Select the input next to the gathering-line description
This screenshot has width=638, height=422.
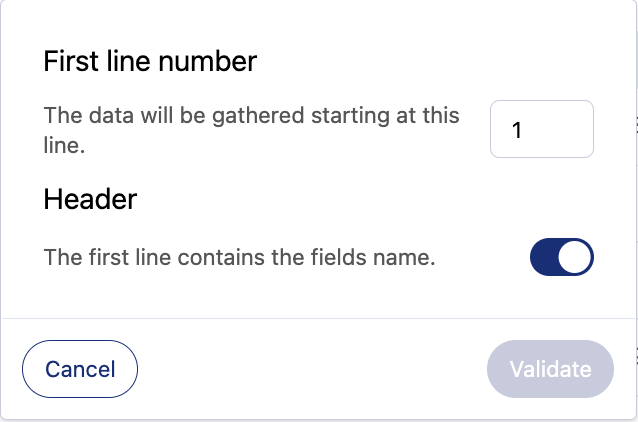point(542,130)
